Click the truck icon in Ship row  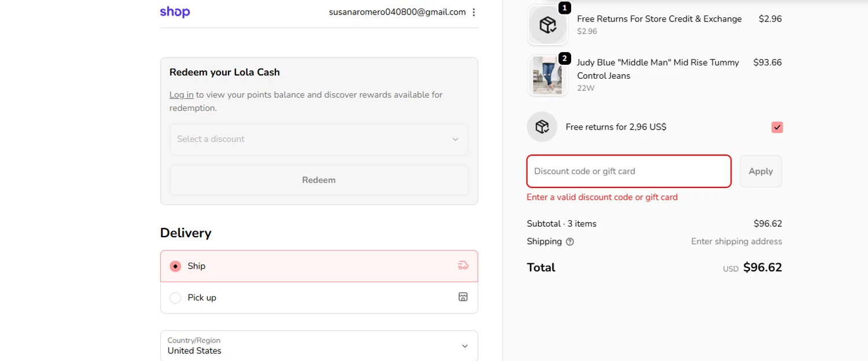pyautogui.click(x=462, y=266)
